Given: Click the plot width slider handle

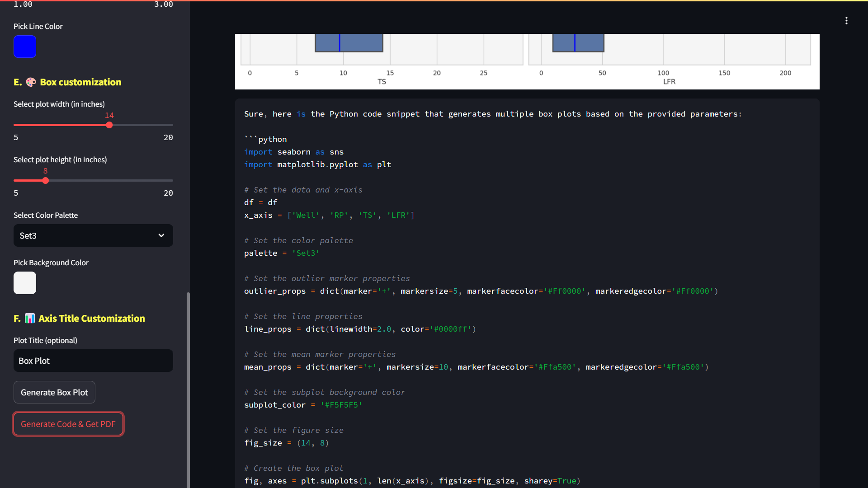Looking at the screenshot, I should pyautogui.click(x=109, y=125).
